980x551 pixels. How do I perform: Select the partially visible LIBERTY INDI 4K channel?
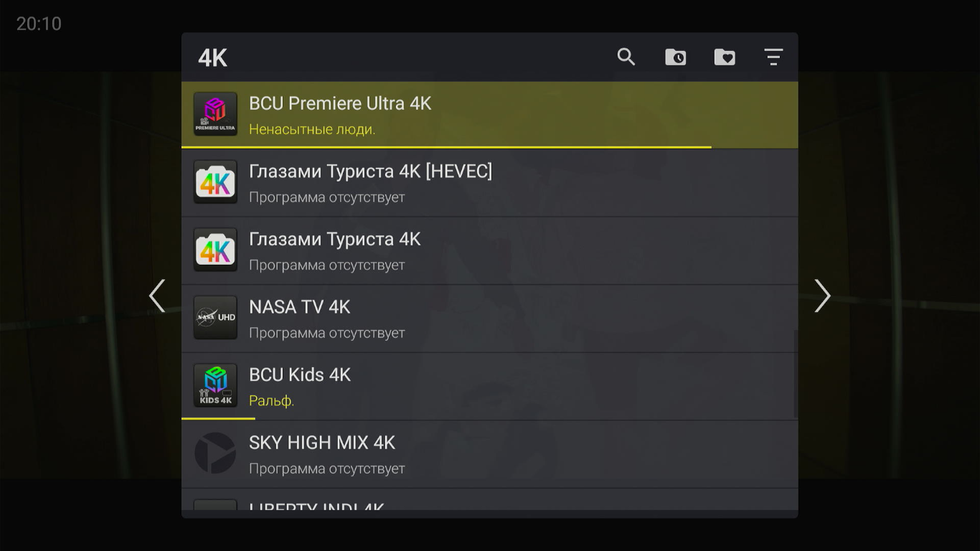click(316, 505)
